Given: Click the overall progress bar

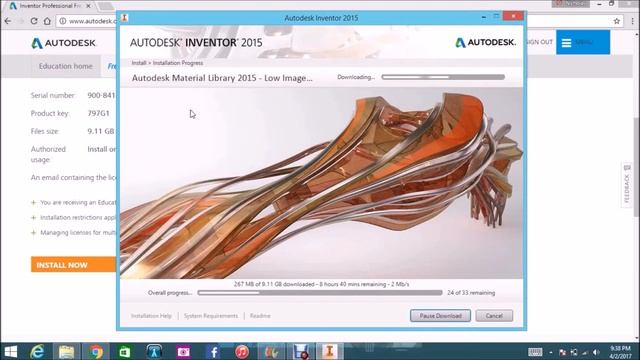Looking at the screenshot, I should tap(320, 293).
